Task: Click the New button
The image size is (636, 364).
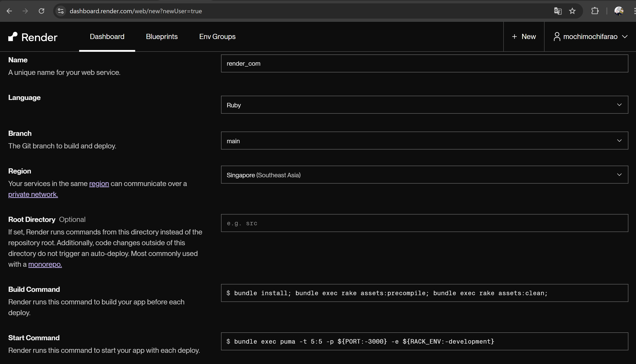Action: click(524, 37)
